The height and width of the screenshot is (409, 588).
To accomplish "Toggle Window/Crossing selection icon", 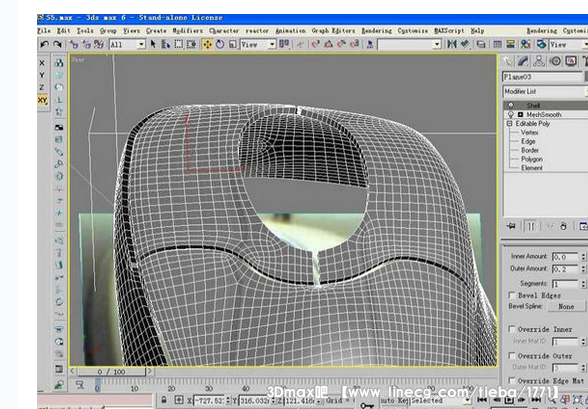I will [191, 44].
